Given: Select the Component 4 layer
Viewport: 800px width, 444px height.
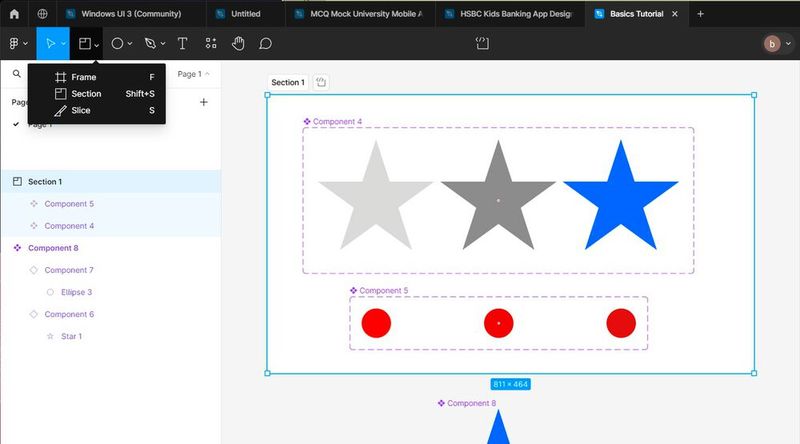Looking at the screenshot, I should [111, 226].
